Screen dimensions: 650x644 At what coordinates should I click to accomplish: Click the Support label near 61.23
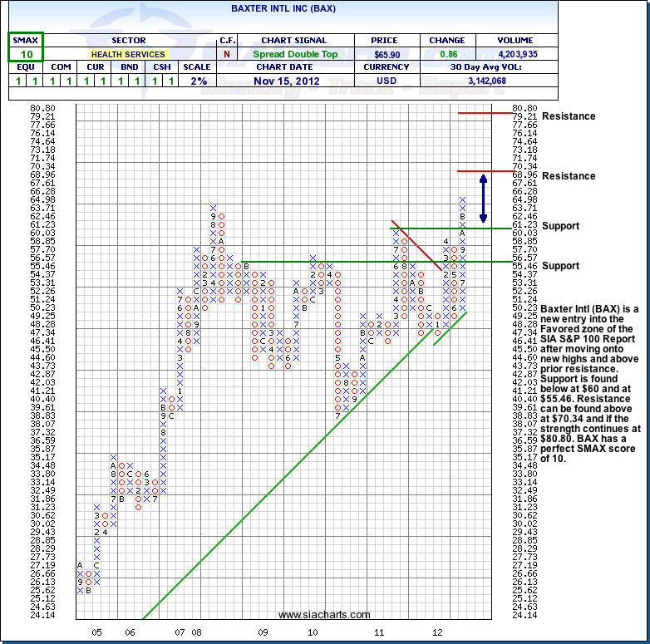(x=560, y=226)
